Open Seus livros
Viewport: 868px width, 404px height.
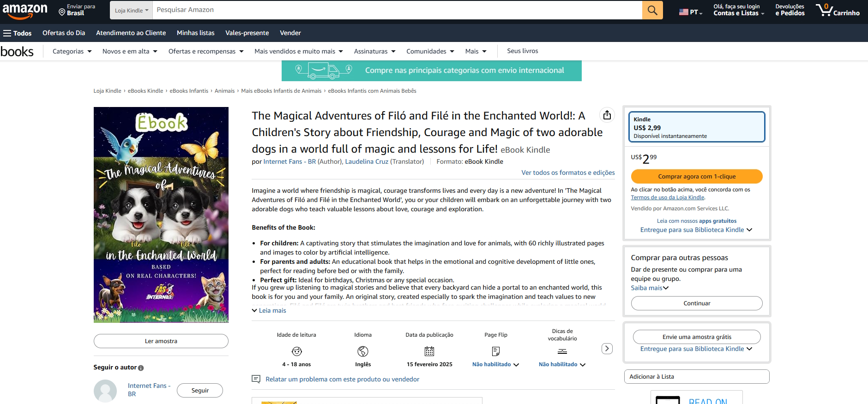(x=523, y=51)
